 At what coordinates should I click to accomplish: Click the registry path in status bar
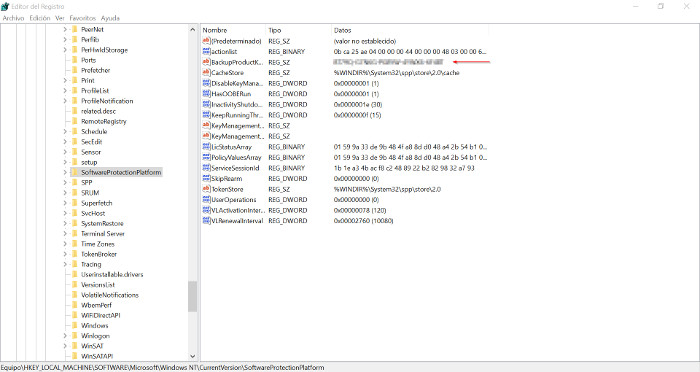(162, 368)
